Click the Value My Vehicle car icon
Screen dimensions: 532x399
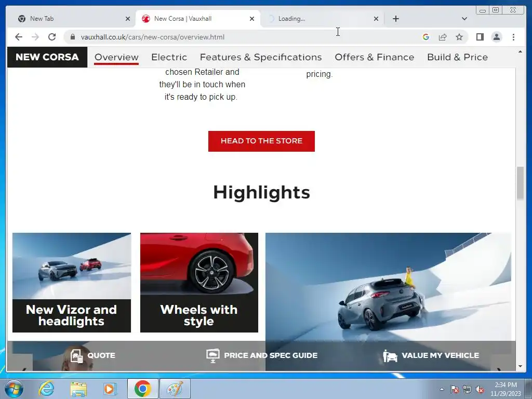click(x=390, y=356)
